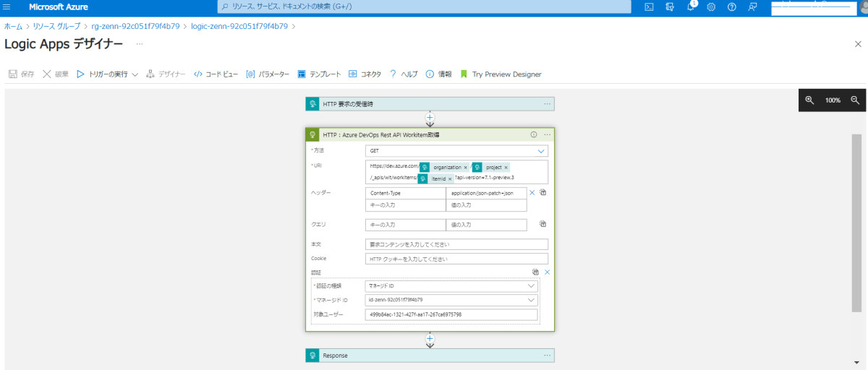Remove the 認証 (authentication) parameter

547,272
